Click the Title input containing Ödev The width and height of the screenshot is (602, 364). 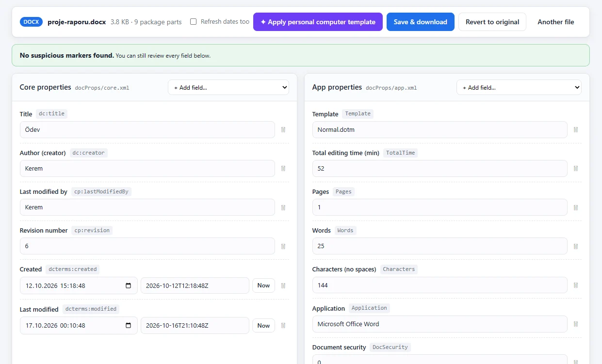147,130
